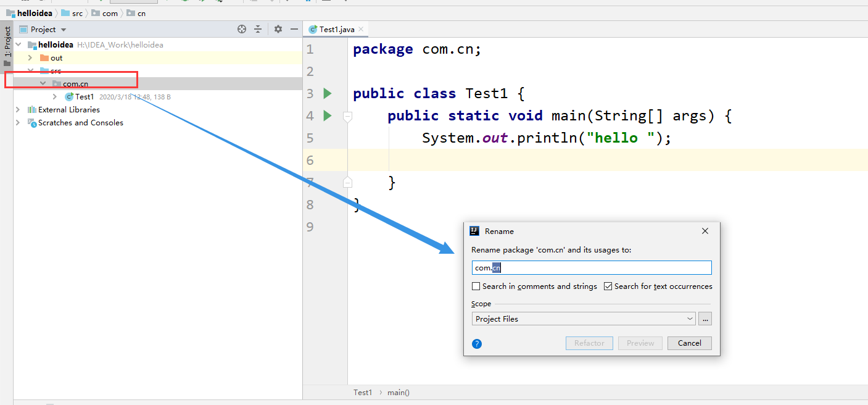Select External Libraries row
This screenshot has width=868, height=405.
(x=158, y=110)
